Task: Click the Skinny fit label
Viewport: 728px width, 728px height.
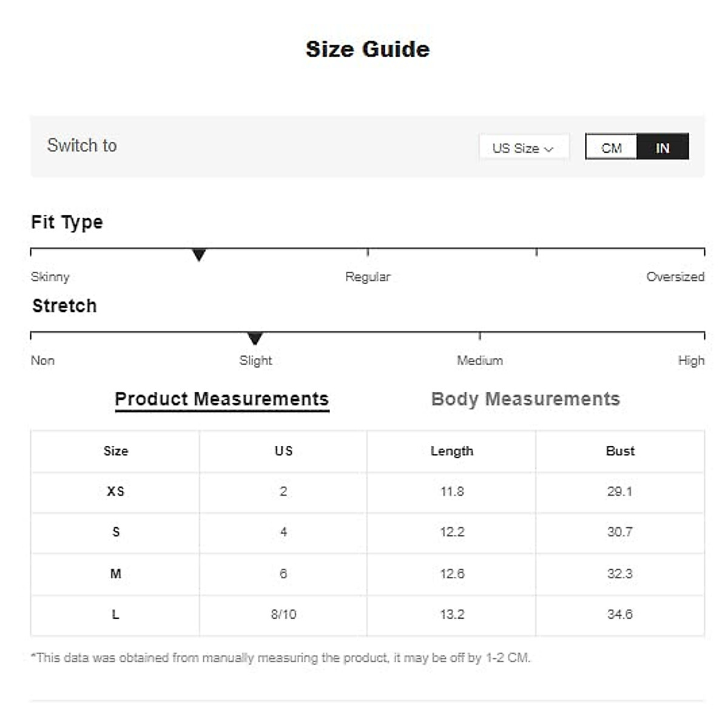Action: coord(50,277)
